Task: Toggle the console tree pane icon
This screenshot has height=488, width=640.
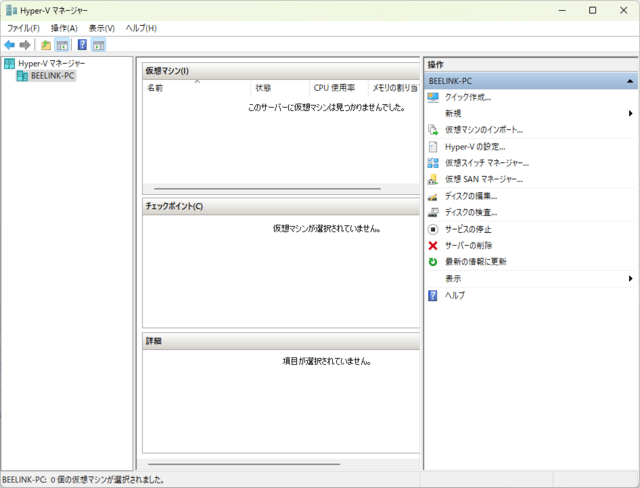Action: tap(62, 45)
